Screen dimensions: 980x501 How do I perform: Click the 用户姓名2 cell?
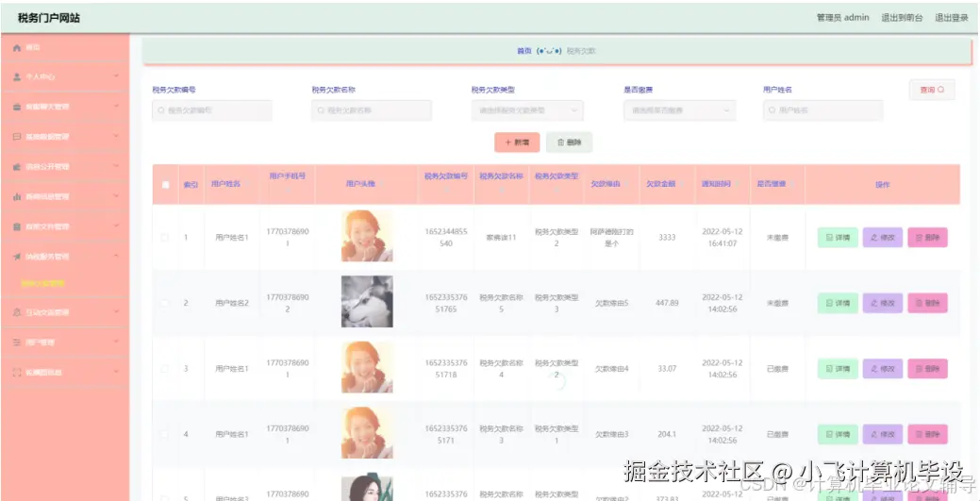pyautogui.click(x=232, y=303)
